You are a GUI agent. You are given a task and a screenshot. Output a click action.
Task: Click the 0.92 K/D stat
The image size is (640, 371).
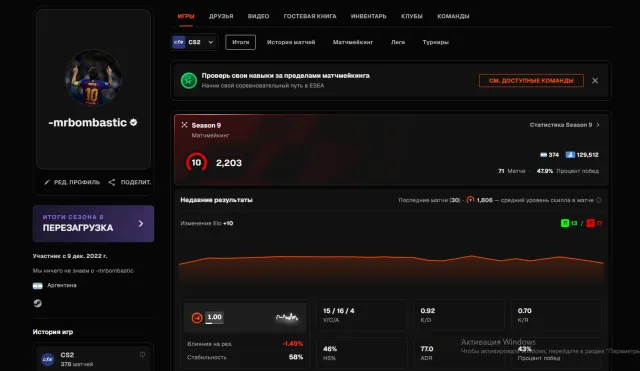[x=459, y=315]
